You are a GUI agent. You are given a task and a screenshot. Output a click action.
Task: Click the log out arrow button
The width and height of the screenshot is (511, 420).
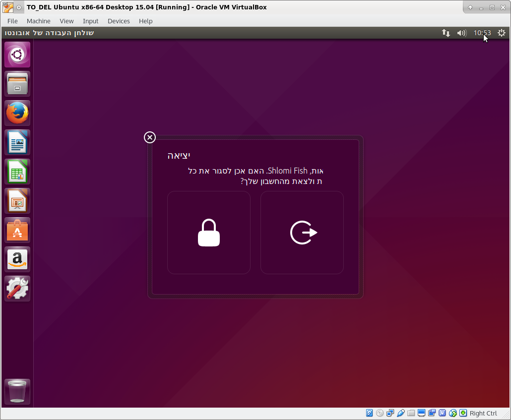(x=302, y=233)
